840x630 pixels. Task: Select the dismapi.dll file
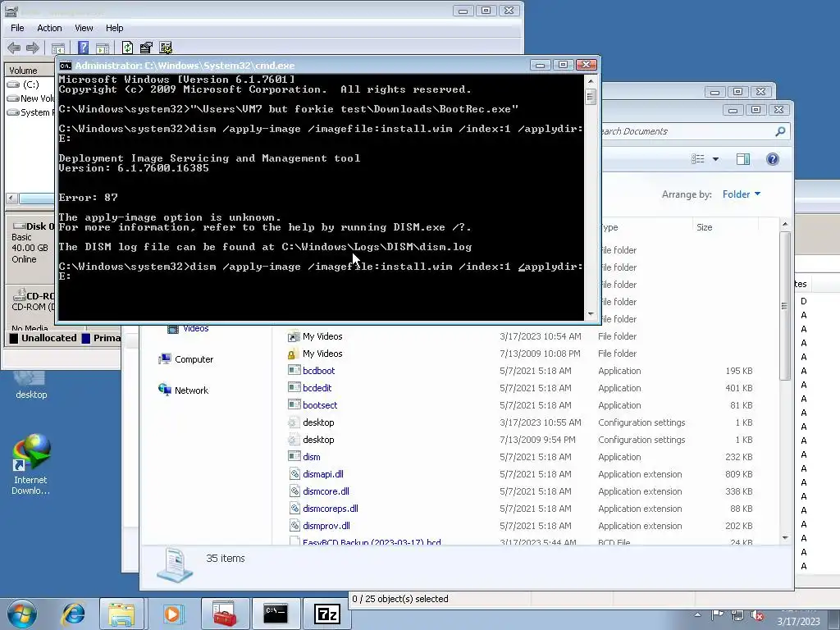click(x=521, y=474)
